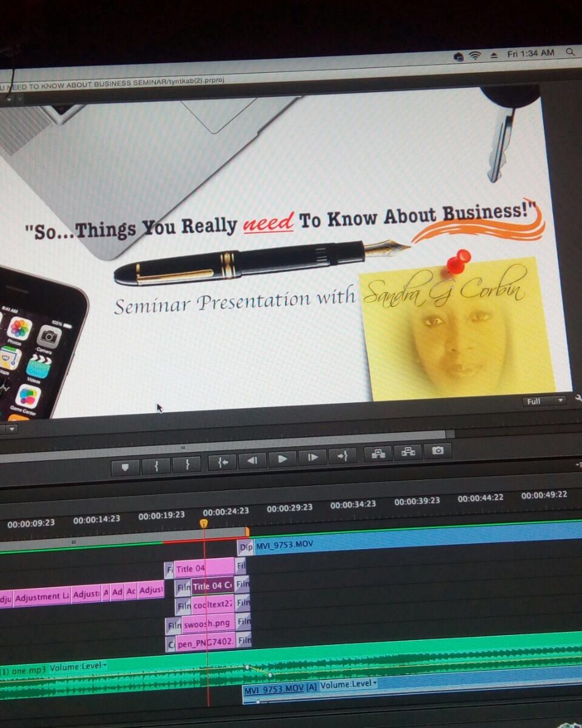
Task: Jump to the In point
Action: point(222,462)
